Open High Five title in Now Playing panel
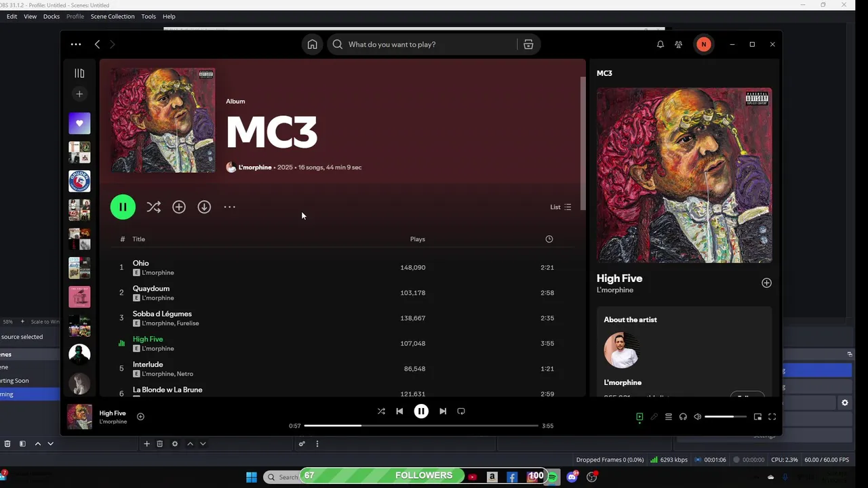The width and height of the screenshot is (868, 488). 619,278
